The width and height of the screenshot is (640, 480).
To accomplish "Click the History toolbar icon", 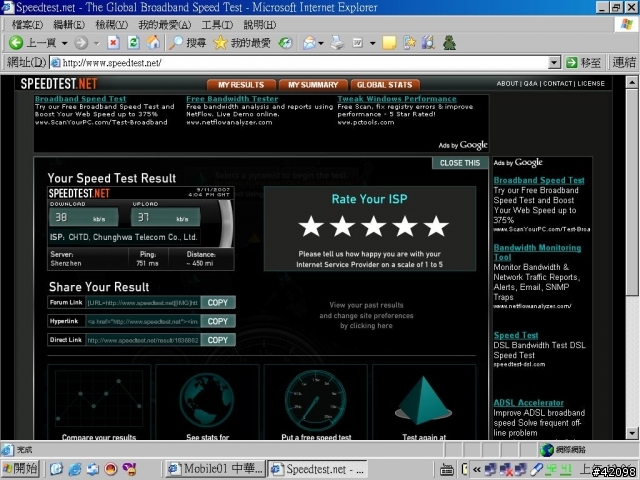I will [286, 43].
